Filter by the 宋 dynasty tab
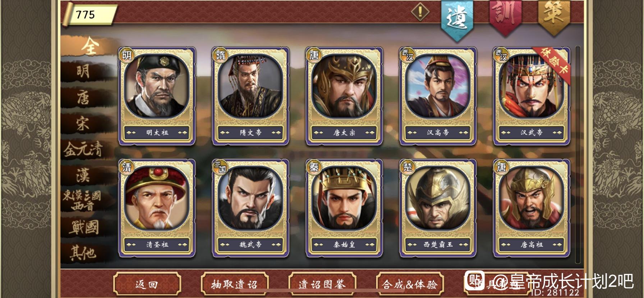Viewport: 644px width, 298px height. click(83, 123)
